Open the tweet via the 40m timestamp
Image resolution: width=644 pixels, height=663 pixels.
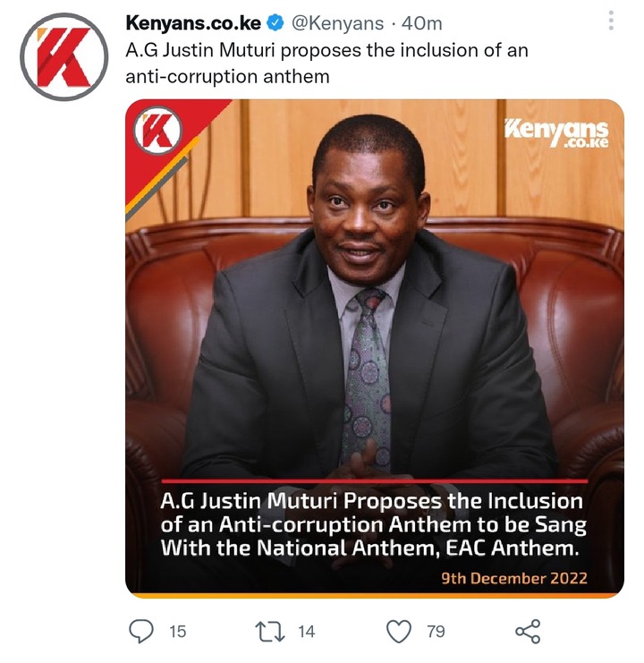(x=421, y=23)
